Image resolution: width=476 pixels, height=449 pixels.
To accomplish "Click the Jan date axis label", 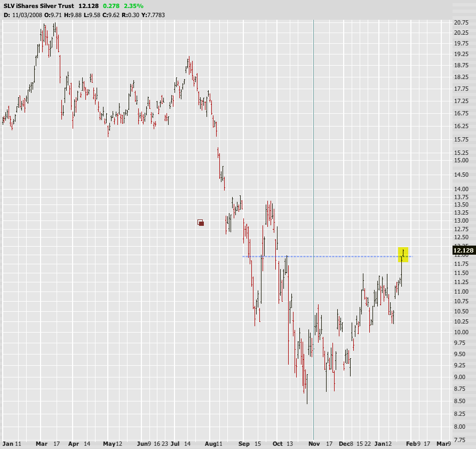I will pos(7,444).
